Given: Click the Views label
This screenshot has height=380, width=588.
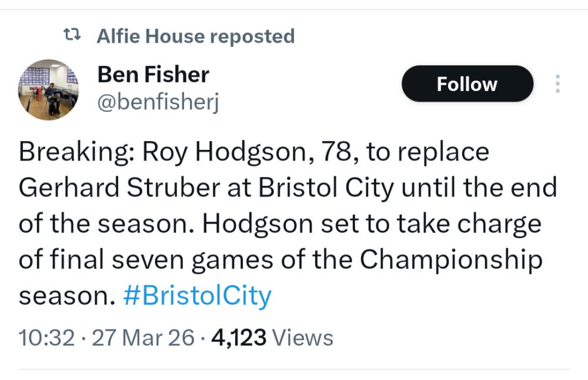Looking at the screenshot, I should 303,338.
